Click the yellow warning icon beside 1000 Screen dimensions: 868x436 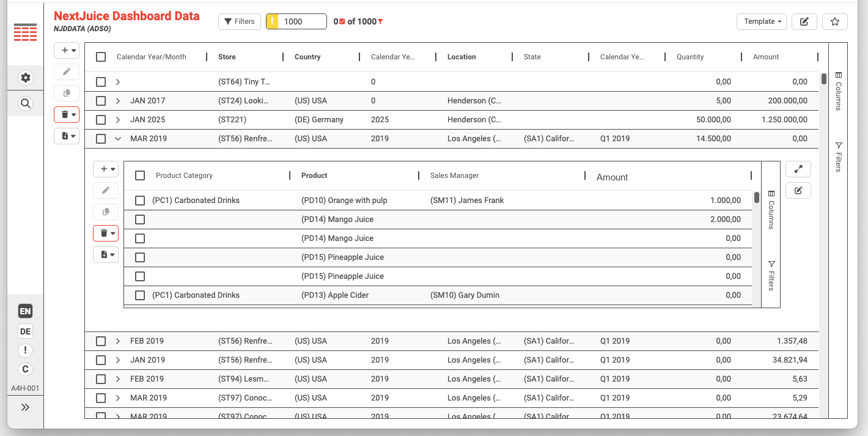click(273, 21)
